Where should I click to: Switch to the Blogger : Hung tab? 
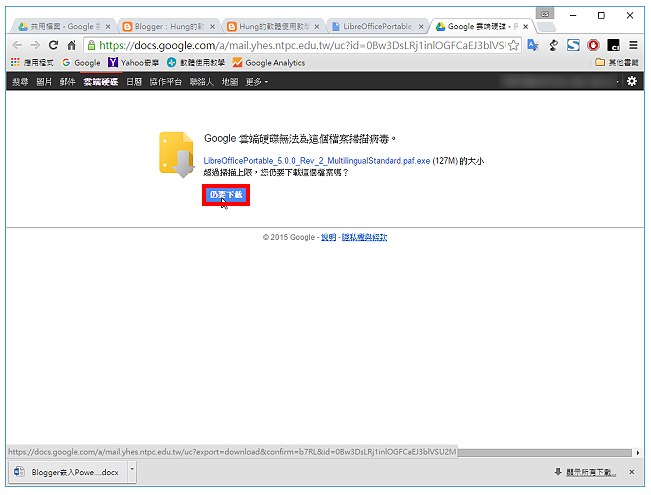[168, 27]
